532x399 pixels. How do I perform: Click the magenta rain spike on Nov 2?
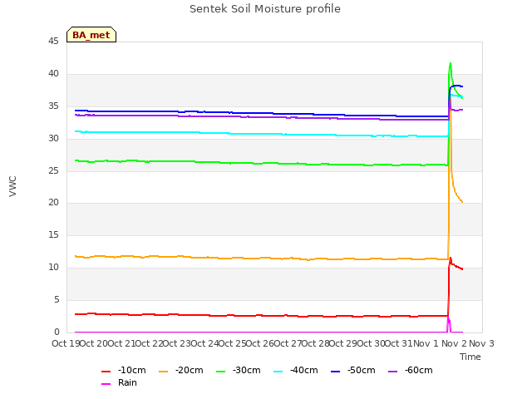tap(449, 324)
